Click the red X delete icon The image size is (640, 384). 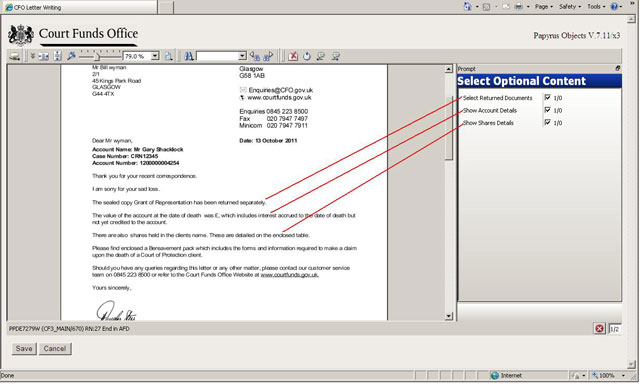click(x=293, y=56)
